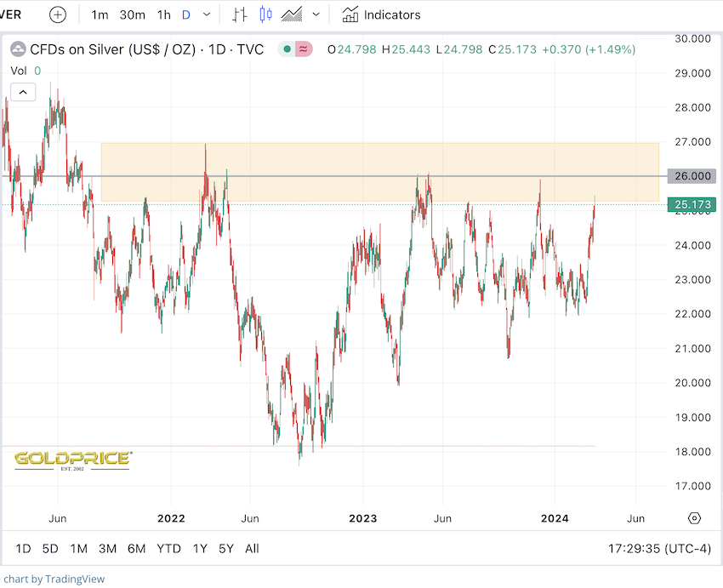This screenshot has height=588, width=723.
Task: Toggle the green market status indicator
Action: (x=287, y=49)
